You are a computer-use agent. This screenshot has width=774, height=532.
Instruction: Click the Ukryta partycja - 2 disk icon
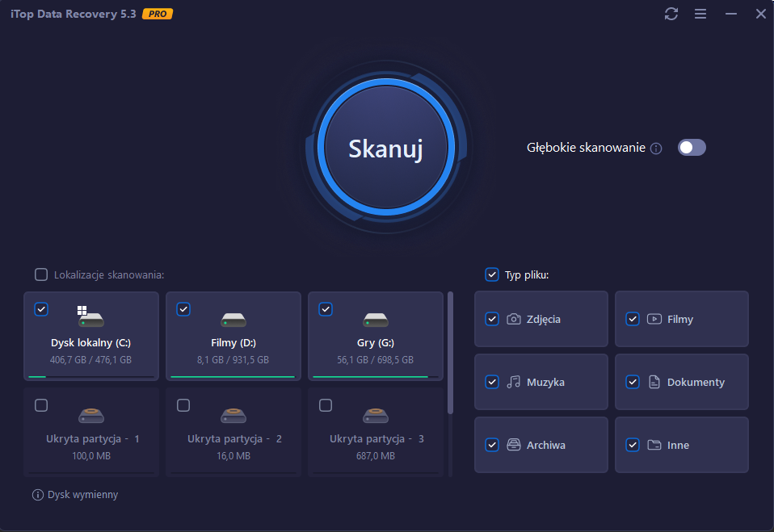[233, 416]
